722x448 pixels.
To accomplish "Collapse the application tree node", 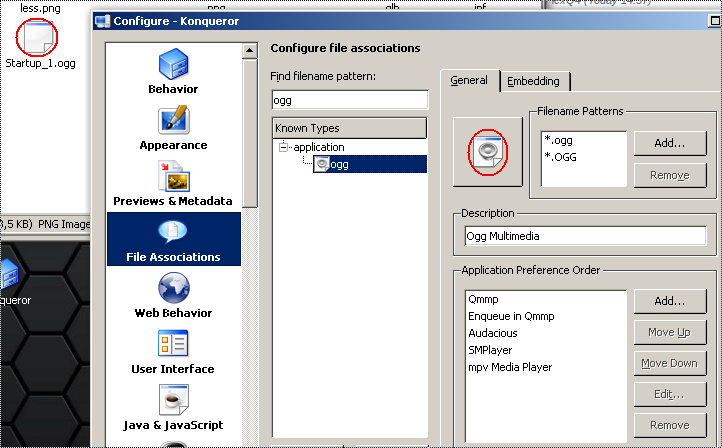I will pyautogui.click(x=285, y=147).
